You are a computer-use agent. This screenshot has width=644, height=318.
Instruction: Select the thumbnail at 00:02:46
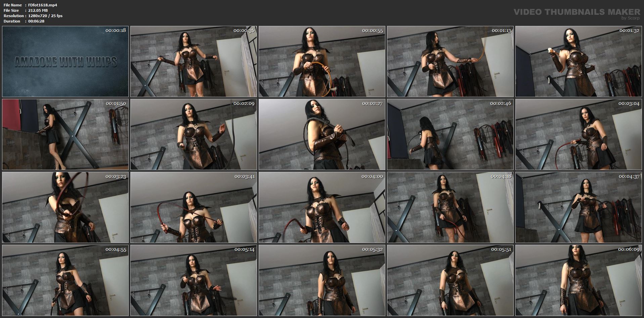pyautogui.click(x=450, y=134)
